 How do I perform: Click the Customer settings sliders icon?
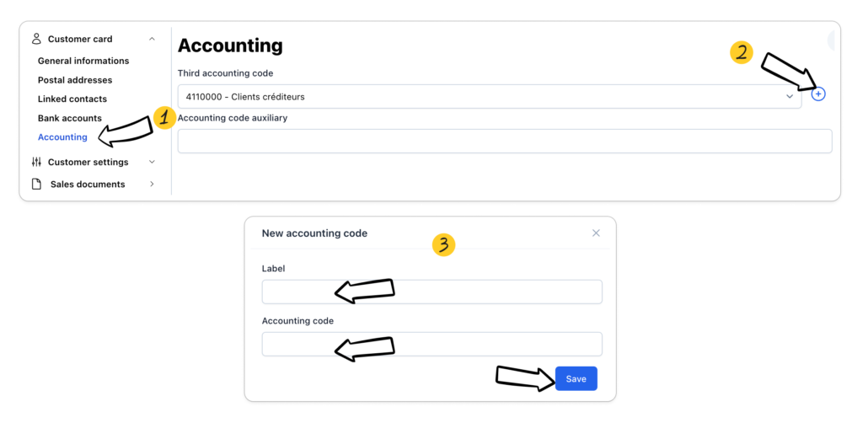[x=36, y=162]
